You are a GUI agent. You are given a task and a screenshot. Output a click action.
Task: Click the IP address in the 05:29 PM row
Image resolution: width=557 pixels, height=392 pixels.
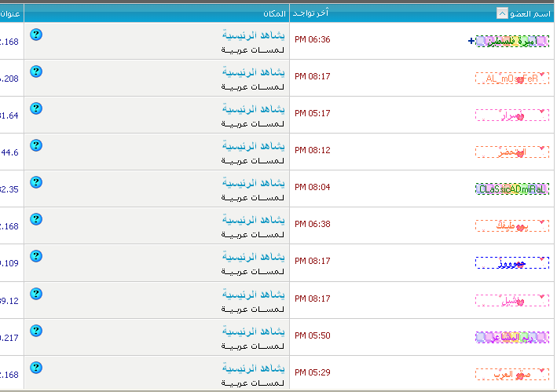tap(9, 375)
